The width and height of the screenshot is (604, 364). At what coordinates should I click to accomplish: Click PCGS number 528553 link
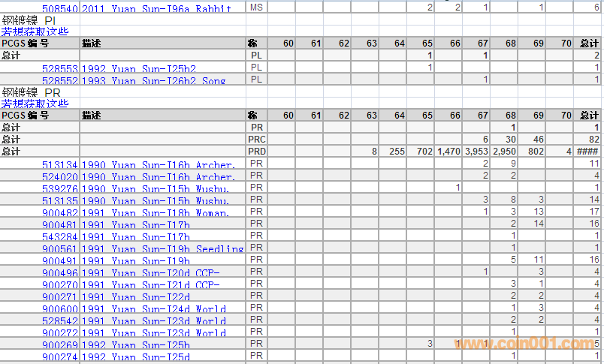[60, 68]
